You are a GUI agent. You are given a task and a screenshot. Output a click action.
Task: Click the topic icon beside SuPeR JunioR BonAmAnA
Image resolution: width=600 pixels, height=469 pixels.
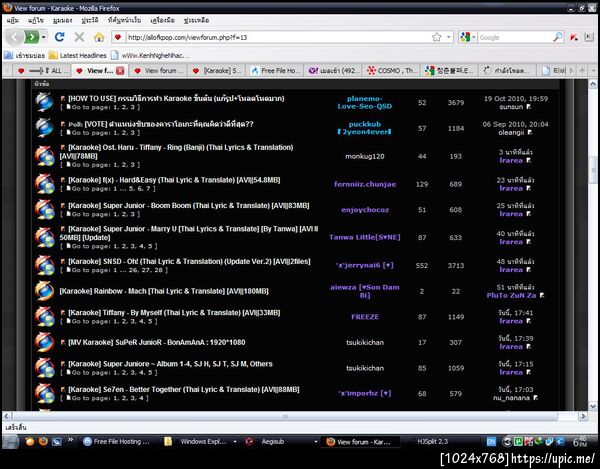click(x=44, y=342)
